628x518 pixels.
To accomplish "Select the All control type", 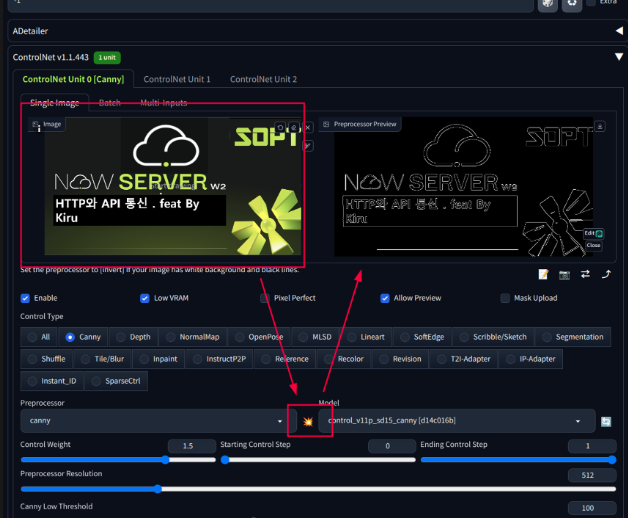I will (x=39, y=337).
